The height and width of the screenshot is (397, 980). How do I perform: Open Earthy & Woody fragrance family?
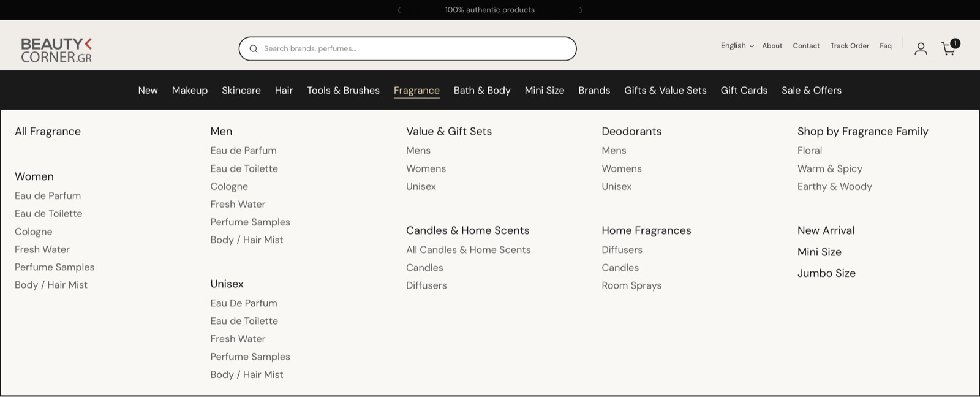[835, 186]
